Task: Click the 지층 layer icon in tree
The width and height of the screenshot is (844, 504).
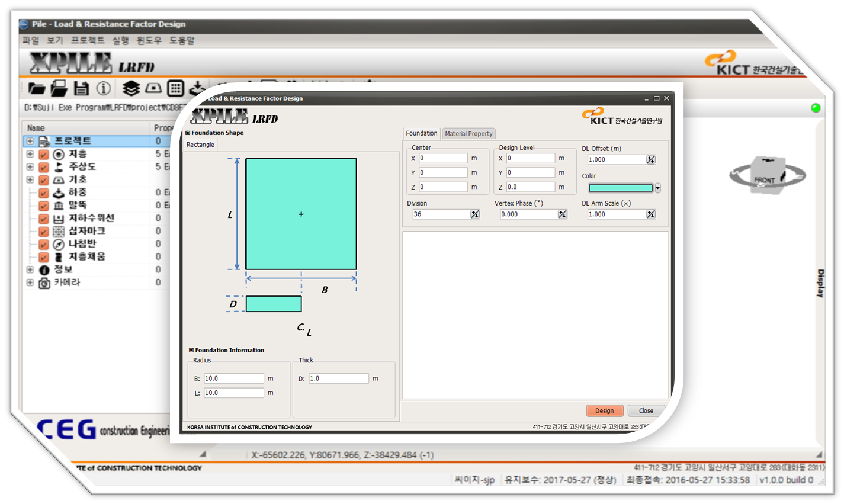Action: tap(59, 155)
